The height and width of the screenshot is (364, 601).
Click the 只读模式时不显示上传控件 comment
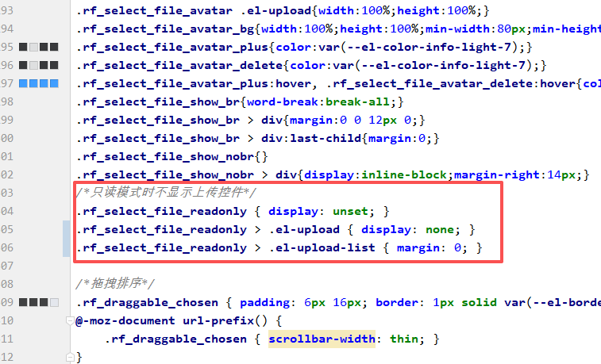(167, 193)
